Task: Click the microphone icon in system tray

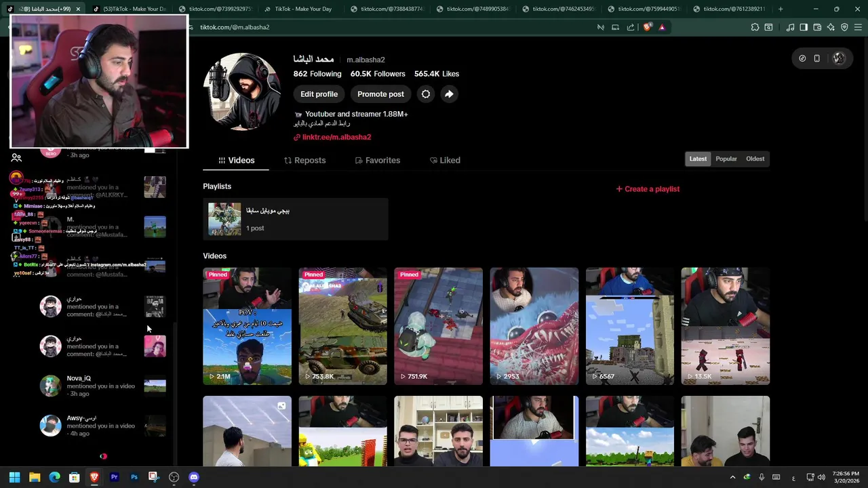Action: pyautogui.click(x=762, y=477)
